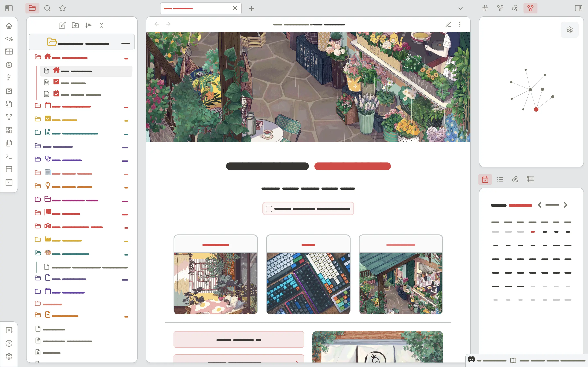Screen dimensions: 588x367
Task: Open bookmarks star tab
Action: tap(62, 8)
